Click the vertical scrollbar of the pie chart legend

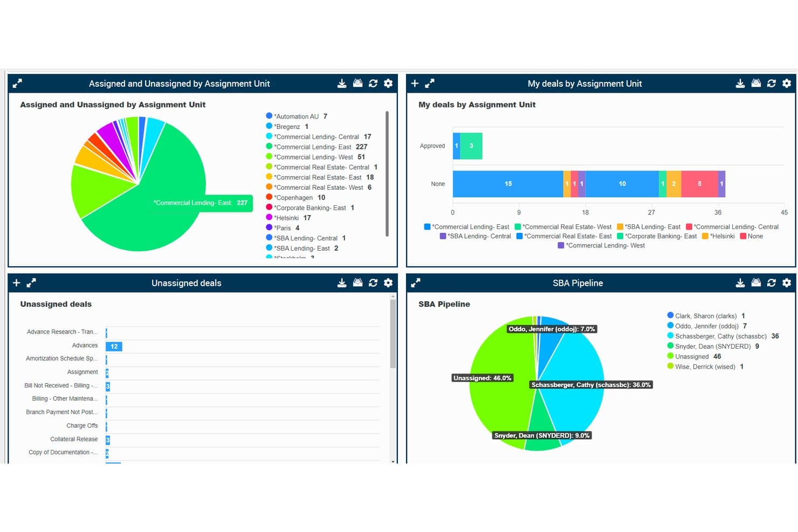tap(387, 174)
